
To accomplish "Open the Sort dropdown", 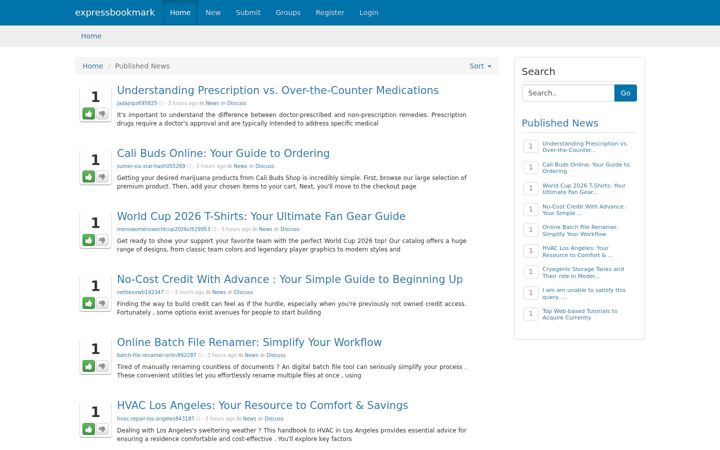I will (480, 66).
